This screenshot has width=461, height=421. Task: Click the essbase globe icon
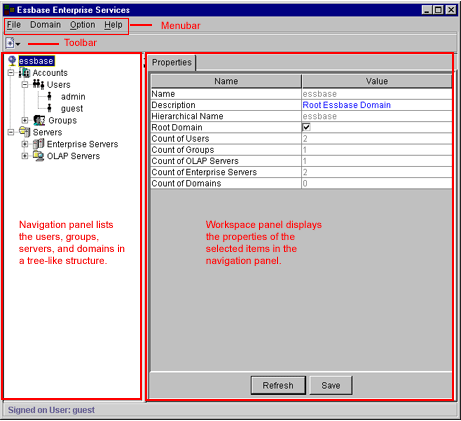pos(12,61)
